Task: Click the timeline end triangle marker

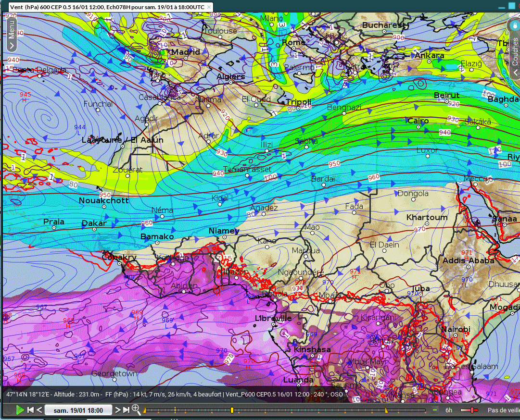Action: coord(386,410)
